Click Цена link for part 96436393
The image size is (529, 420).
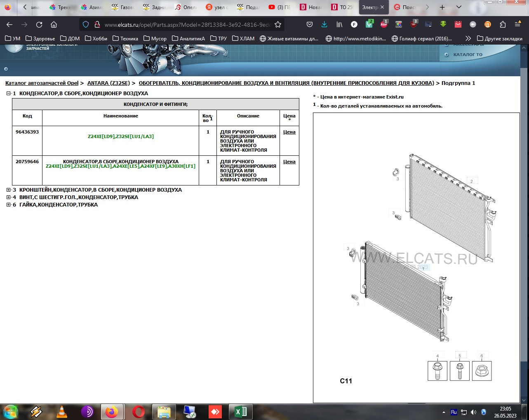289,132
